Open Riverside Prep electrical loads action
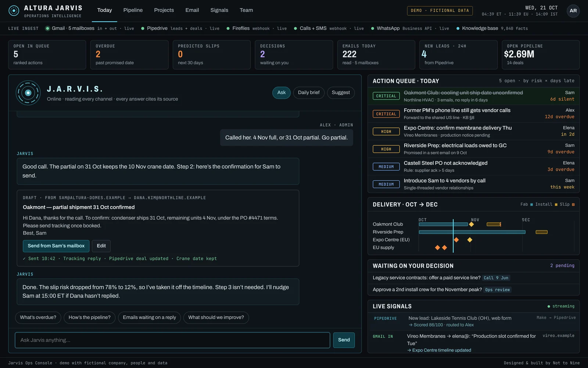 pos(474,149)
